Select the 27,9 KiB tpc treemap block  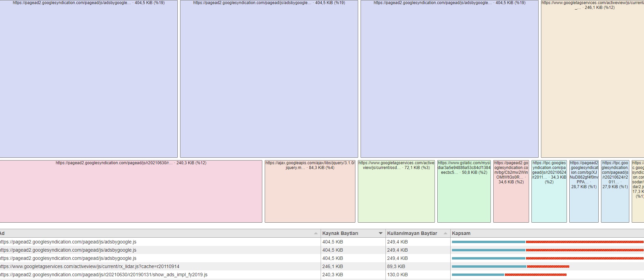coord(615,192)
